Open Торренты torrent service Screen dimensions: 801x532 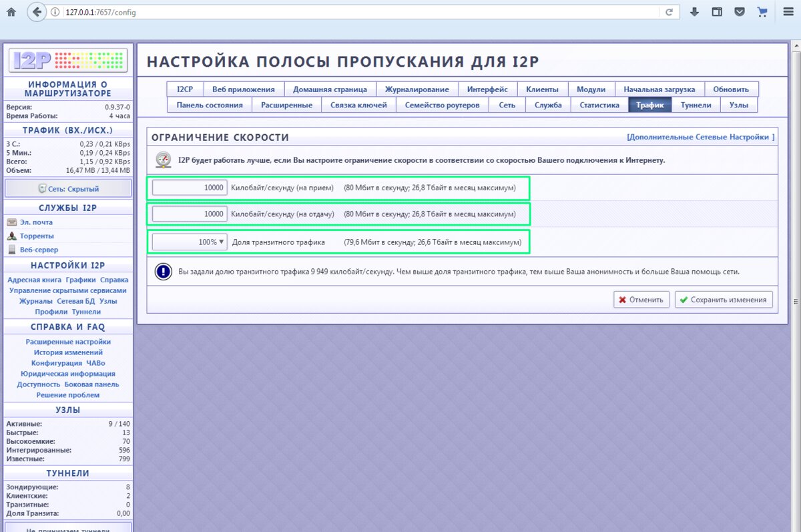(x=36, y=236)
